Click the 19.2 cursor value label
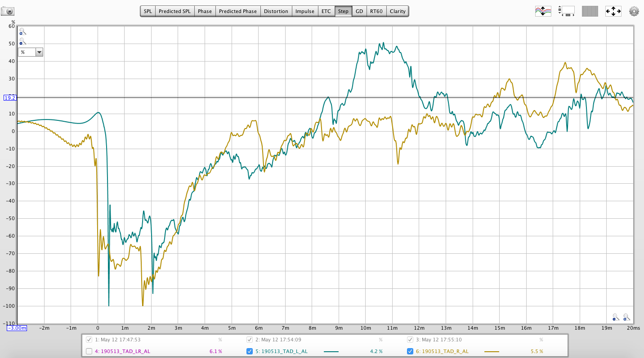 tap(10, 97)
